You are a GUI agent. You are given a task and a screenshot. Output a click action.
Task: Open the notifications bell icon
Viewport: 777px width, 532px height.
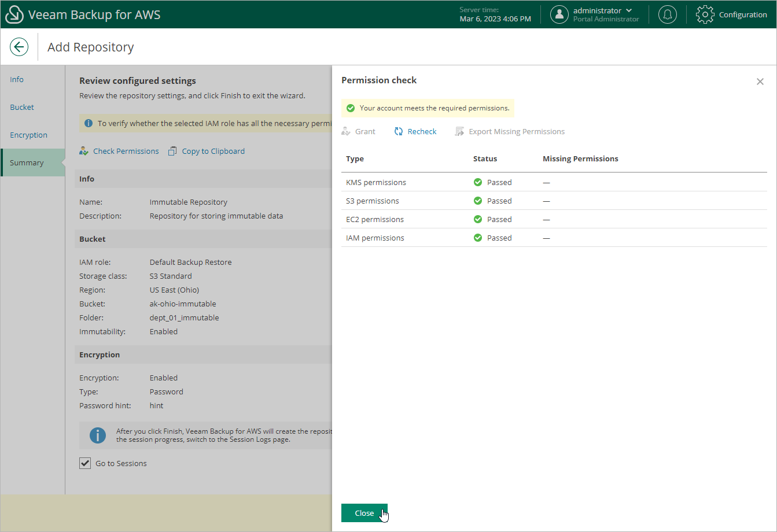pos(668,14)
